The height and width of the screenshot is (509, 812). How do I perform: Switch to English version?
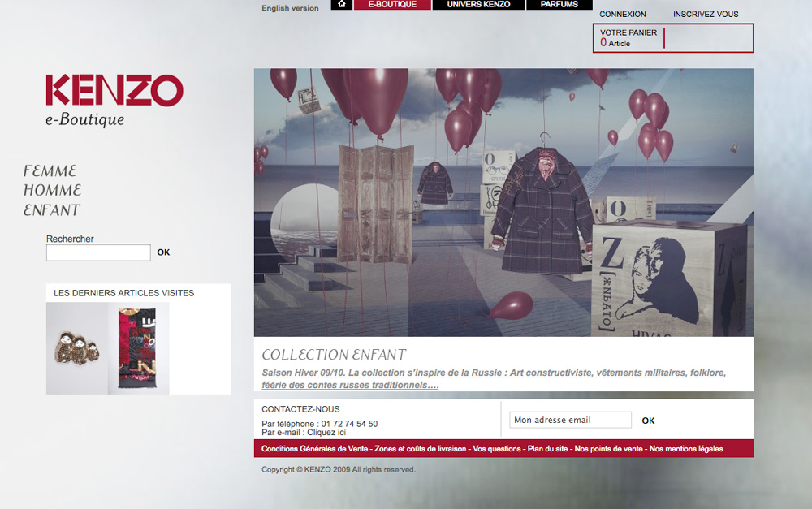(290, 9)
